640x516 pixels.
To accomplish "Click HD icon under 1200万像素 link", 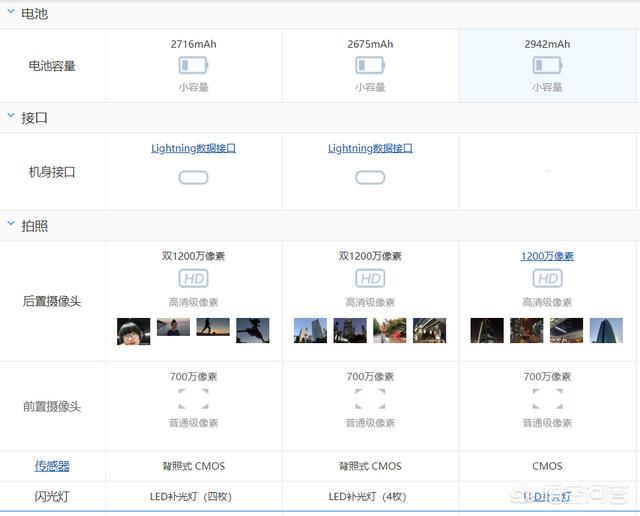I will (547, 279).
